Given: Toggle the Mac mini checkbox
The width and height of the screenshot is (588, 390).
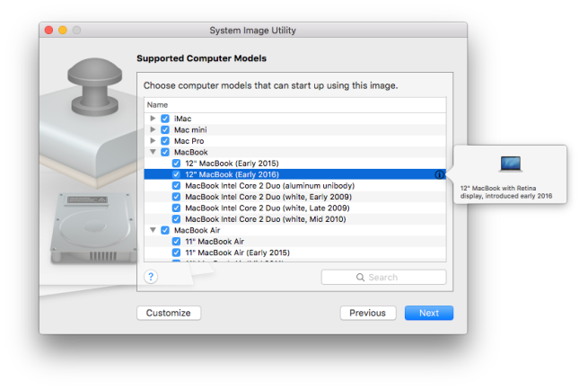Looking at the screenshot, I should [165, 129].
